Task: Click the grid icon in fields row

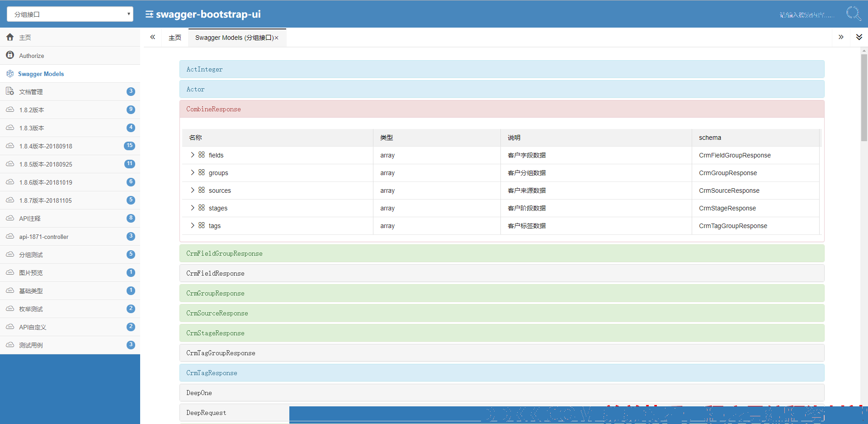Action: (202, 155)
